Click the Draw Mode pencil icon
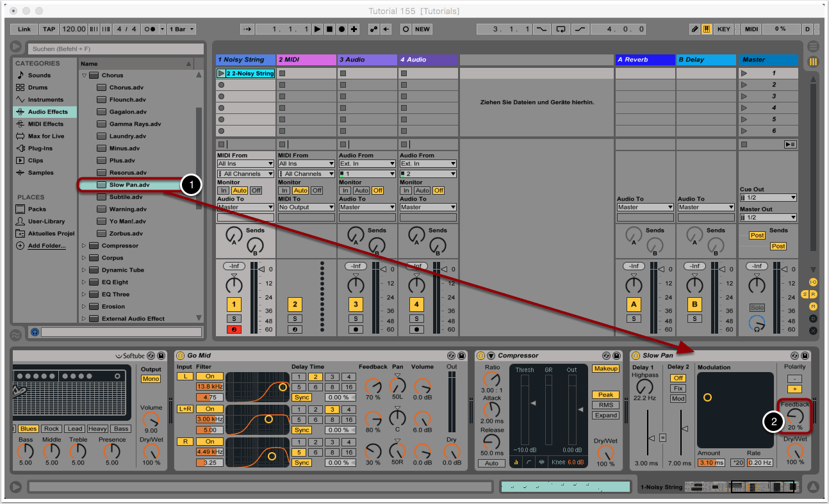829x504 pixels. (695, 29)
